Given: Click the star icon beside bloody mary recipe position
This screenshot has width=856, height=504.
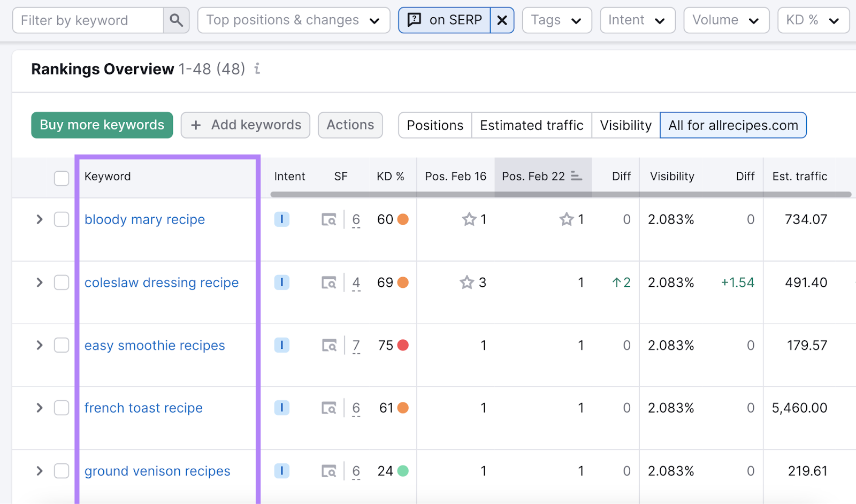Looking at the screenshot, I should click(470, 219).
